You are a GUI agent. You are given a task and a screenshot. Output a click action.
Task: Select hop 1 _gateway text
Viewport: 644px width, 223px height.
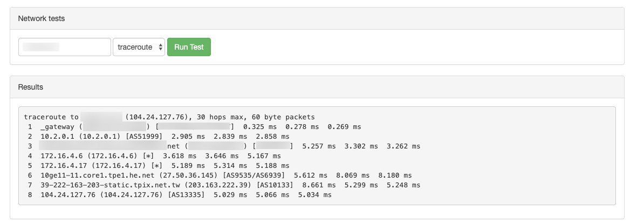tap(58, 127)
